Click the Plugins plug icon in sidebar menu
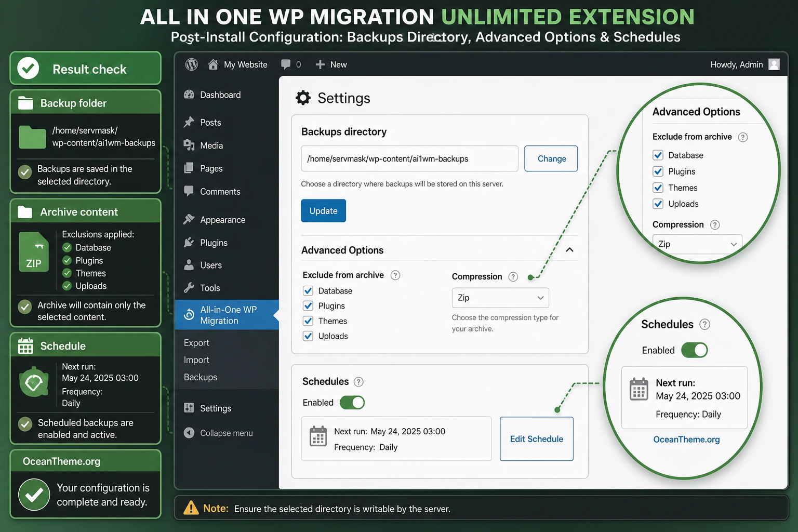Viewport: 798px width, 532px height. click(x=189, y=243)
